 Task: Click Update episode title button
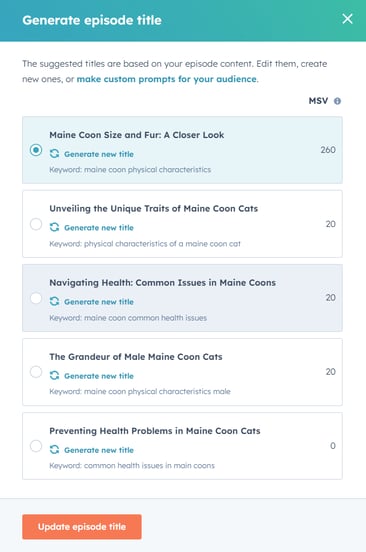82,527
